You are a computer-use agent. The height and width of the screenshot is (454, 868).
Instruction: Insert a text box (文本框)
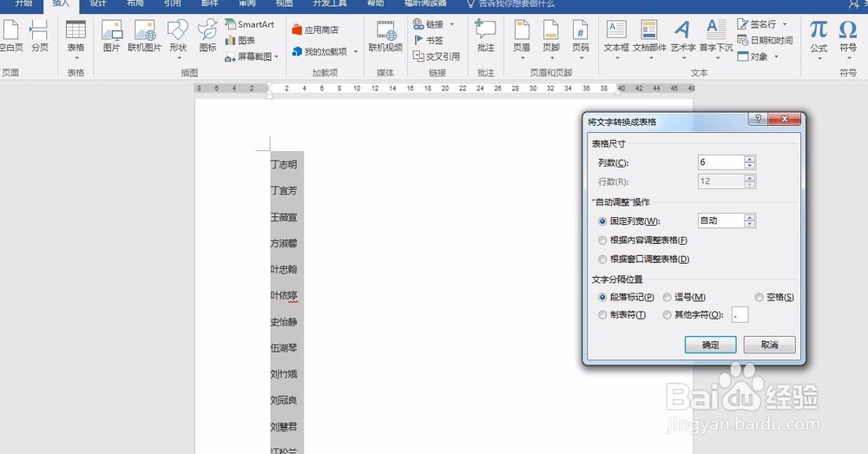[616, 39]
